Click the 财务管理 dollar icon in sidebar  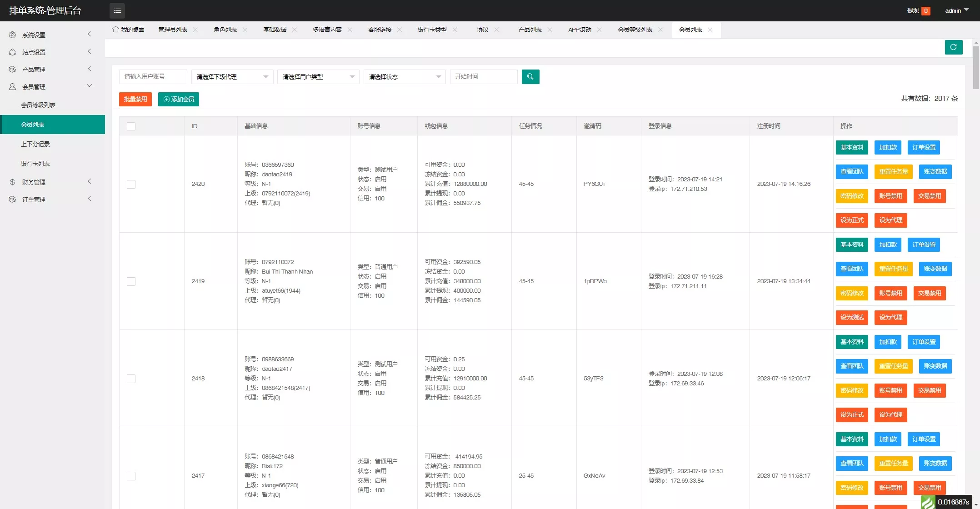click(x=12, y=182)
